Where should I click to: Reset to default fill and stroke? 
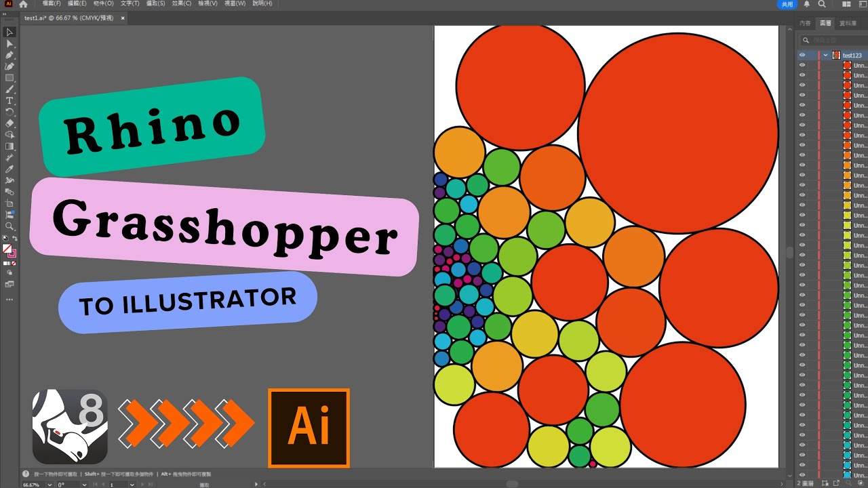coord(5,239)
